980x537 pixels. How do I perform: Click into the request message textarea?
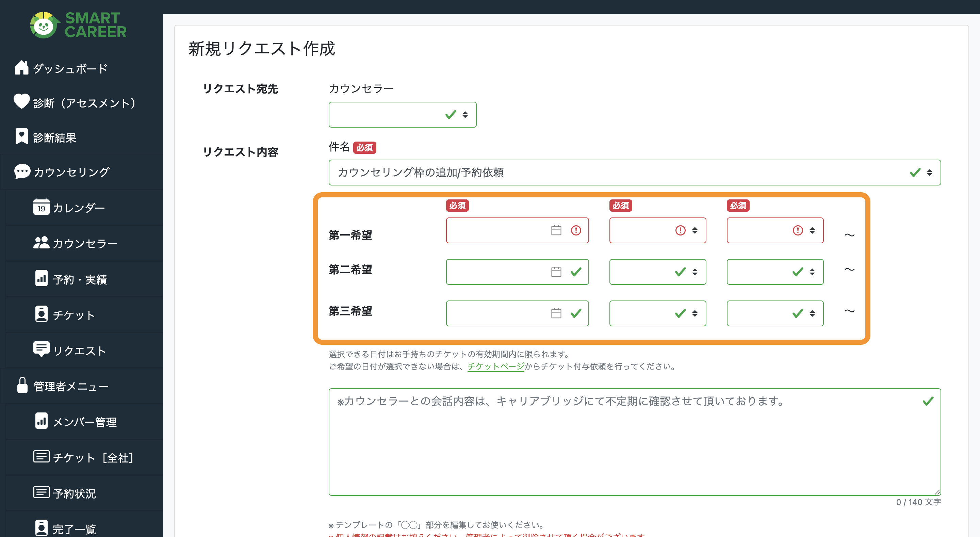tap(635, 442)
